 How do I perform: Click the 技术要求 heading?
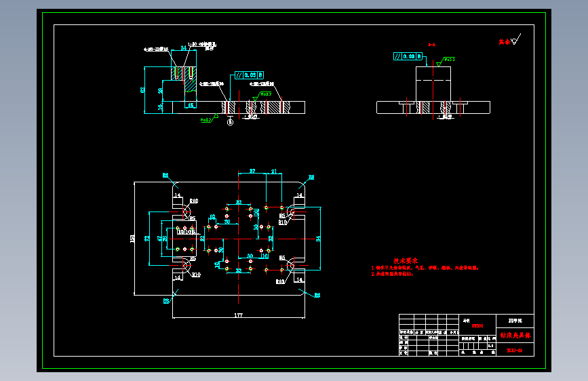click(x=406, y=260)
